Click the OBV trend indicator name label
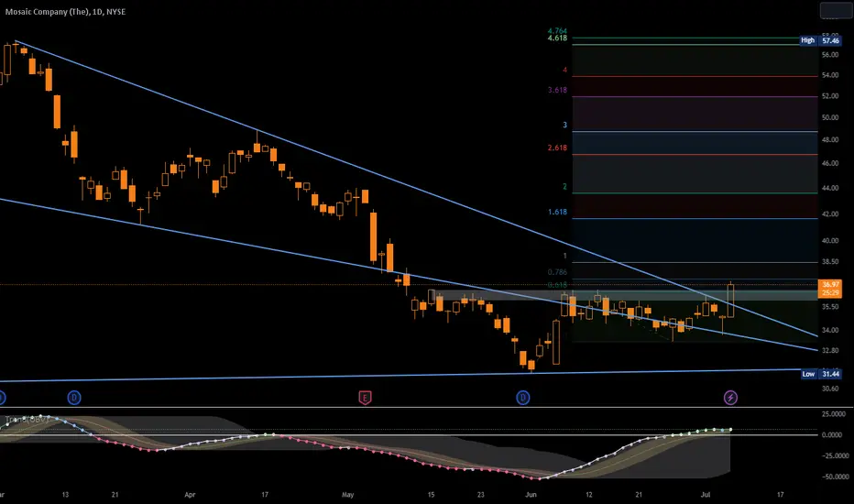The height and width of the screenshot is (504, 854). (x=27, y=419)
